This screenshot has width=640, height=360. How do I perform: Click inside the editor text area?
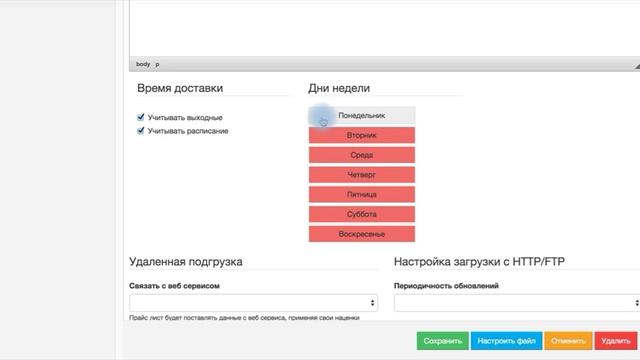click(x=384, y=28)
